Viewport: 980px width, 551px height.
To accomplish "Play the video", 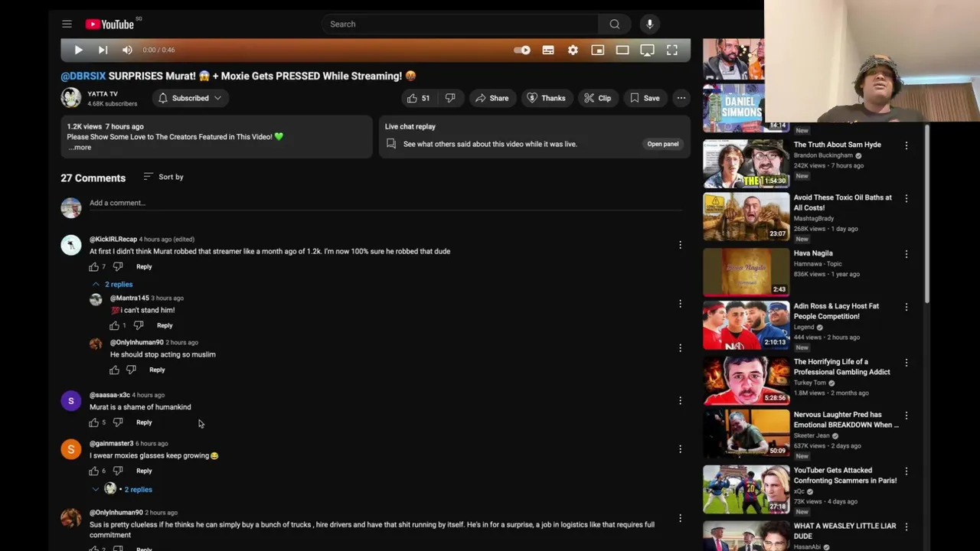I will tap(78, 50).
